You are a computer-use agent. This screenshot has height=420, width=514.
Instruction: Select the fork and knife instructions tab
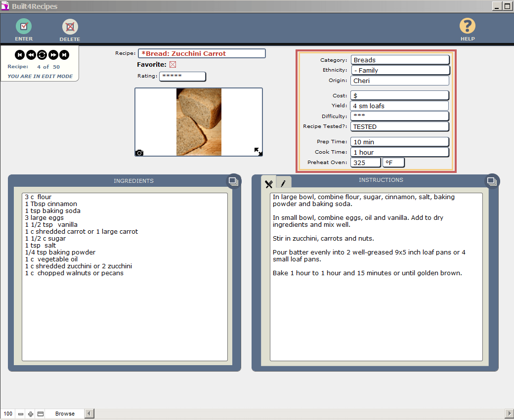coord(269,184)
